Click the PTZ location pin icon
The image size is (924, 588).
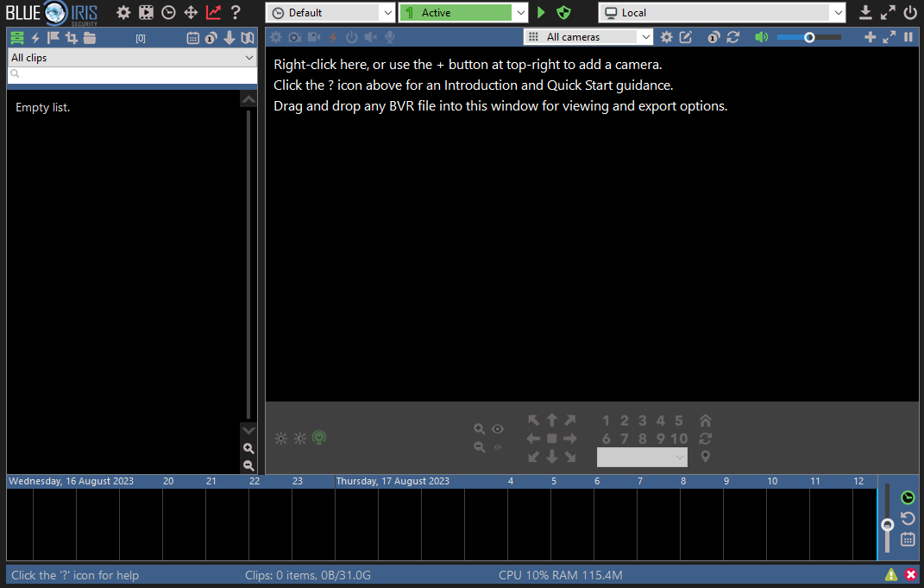click(x=706, y=457)
